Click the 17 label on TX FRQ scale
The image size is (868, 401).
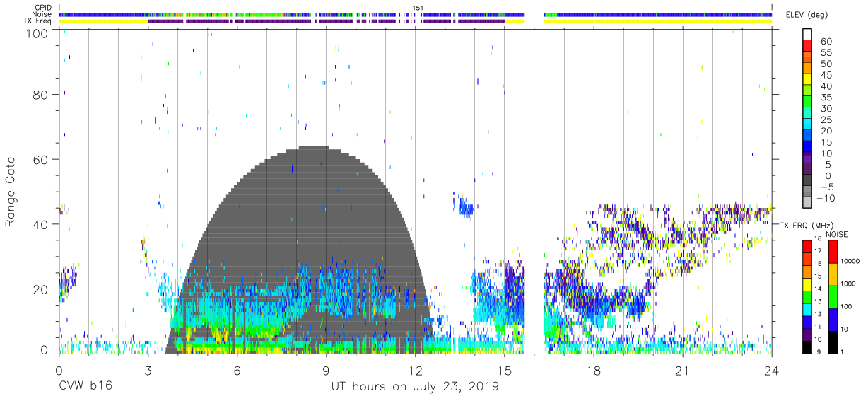click(x=818, y=252)
